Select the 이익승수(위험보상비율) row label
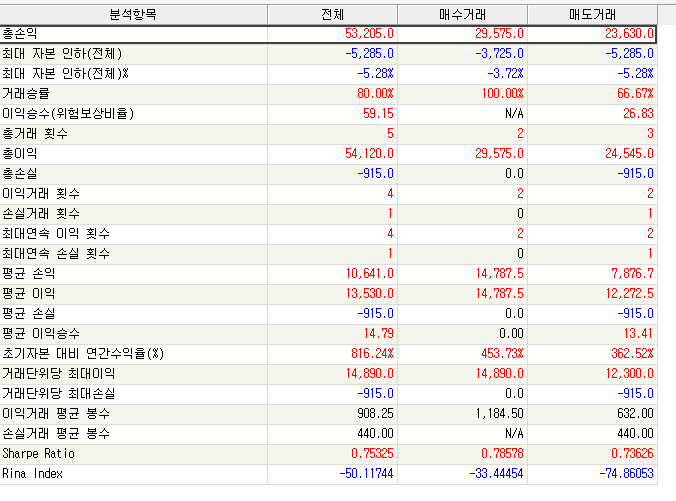The height and width of the screenshot is (501, 676). click(x=68, y=113)
